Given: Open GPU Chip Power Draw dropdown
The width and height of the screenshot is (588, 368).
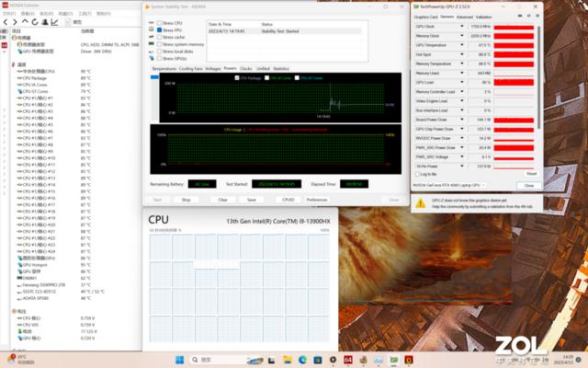Looking at the screenshot, I should coord(461,129).
